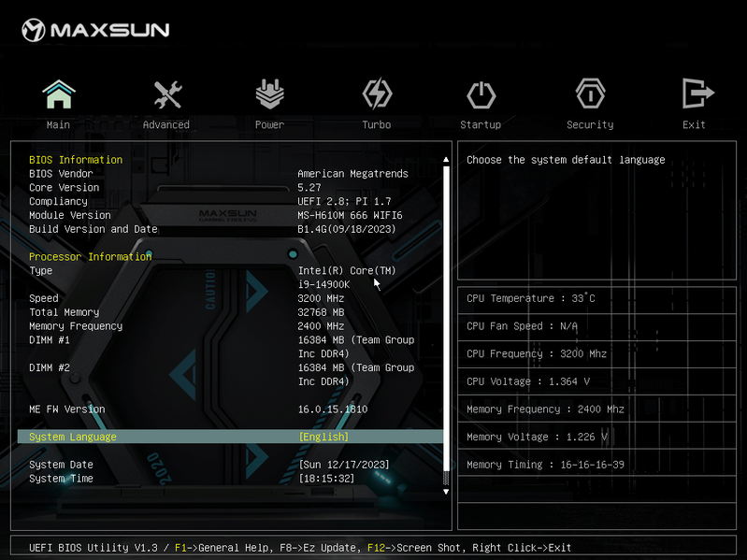Viewport: 747px width, 560px height.
Task: Open the [English] language selector
Action: (323, 437)
